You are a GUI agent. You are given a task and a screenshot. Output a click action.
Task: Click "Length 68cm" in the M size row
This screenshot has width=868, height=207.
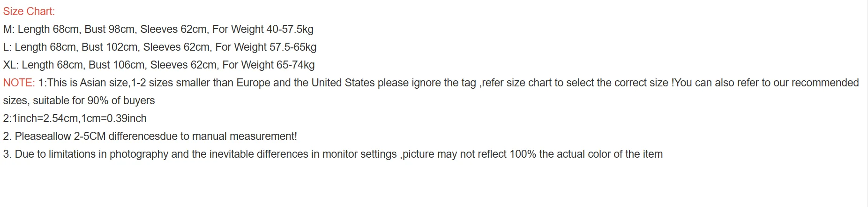coord(48,29)
